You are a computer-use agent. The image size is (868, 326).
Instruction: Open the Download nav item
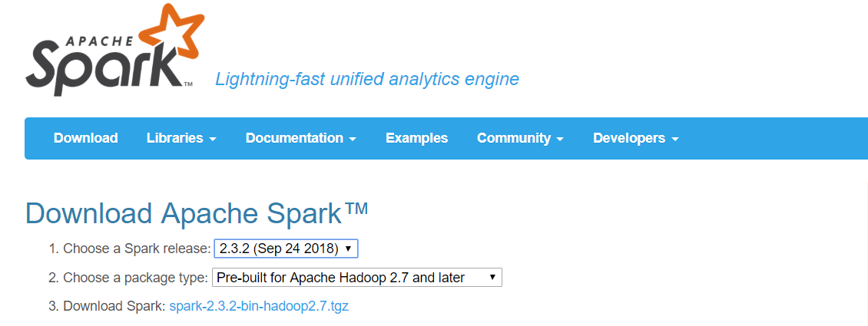click(x=86, y=138)
